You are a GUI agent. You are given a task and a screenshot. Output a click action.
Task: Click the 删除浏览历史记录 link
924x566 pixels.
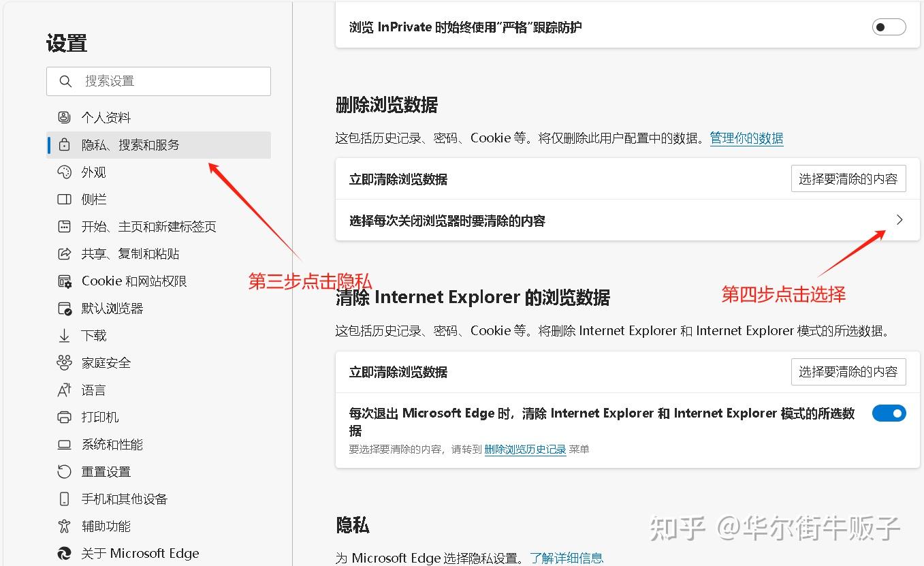tap(525, 449)
